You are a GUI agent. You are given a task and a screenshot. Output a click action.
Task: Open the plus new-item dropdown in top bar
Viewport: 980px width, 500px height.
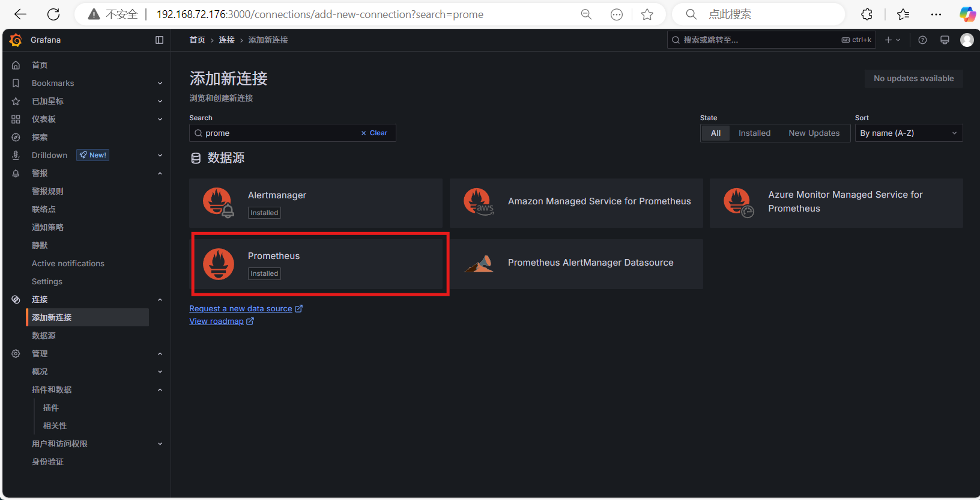pos(892,40)
